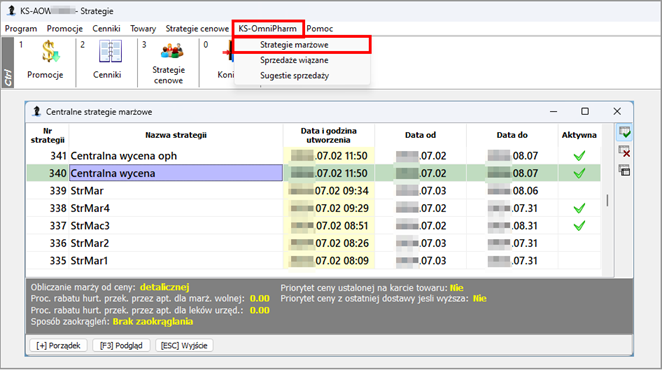The width and height of the screenshot is (662, 370).
Task: Toggle Aktywna checkmark for StrMar4
Action: coord(579,208)
